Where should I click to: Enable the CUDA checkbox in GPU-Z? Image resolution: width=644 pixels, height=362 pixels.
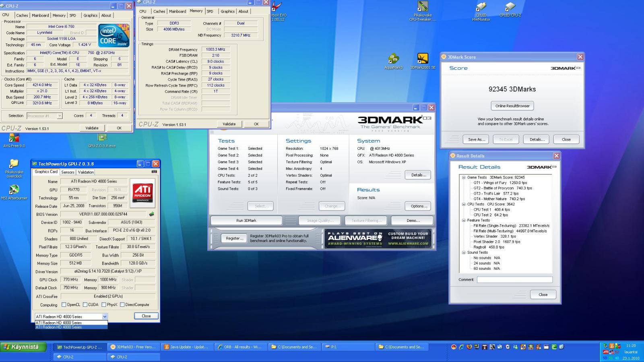(85, 305)
